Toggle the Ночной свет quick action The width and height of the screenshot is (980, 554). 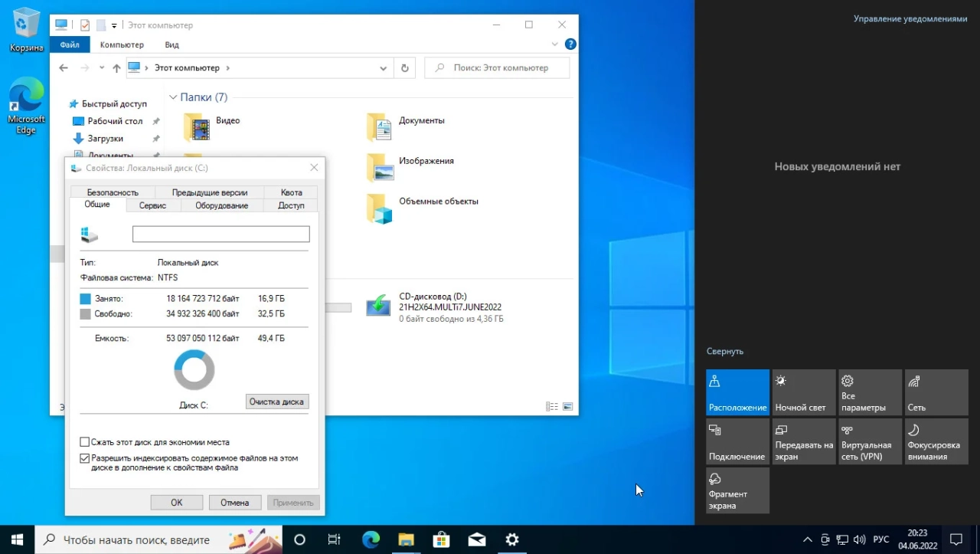pos(804,392)
